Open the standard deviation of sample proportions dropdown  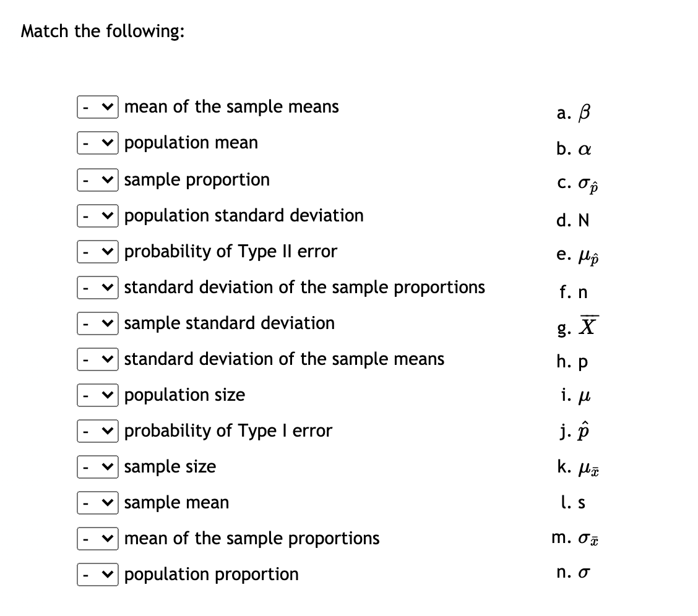pyautogui.click(x=97, y=287)
